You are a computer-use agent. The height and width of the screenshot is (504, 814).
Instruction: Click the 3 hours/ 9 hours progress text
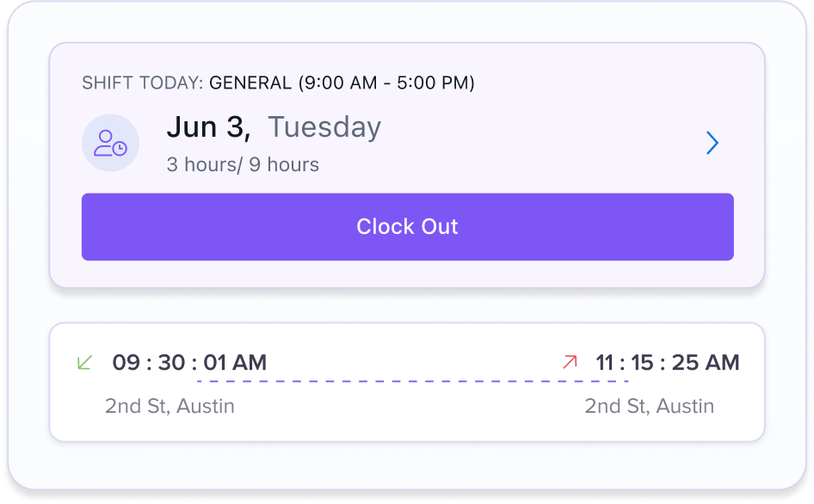click(x=243, y=164)
